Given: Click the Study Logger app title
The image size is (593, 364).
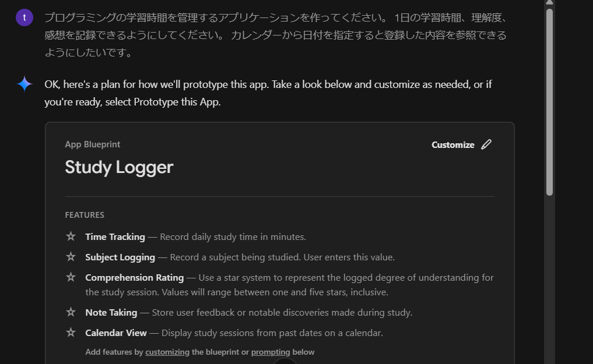Looking at the screenshot, I should point(119,167).
